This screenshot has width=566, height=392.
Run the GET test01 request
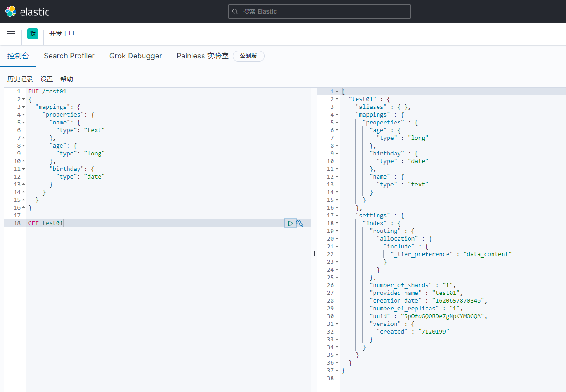290,223
